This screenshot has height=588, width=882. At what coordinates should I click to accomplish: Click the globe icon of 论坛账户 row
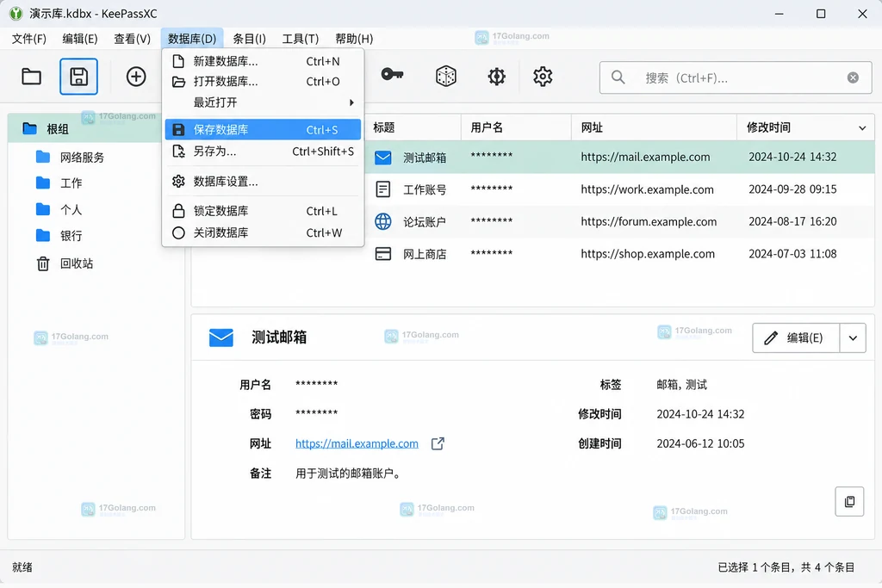pyautogui.click(x=383, y=221)
